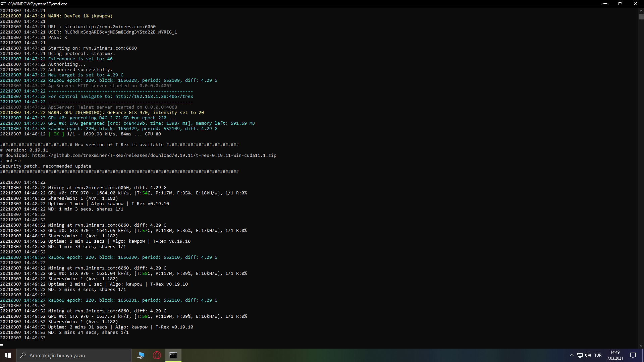Click the scrollbar down arrow
This screenshot has height=362, width=644.
coord(641,346)
